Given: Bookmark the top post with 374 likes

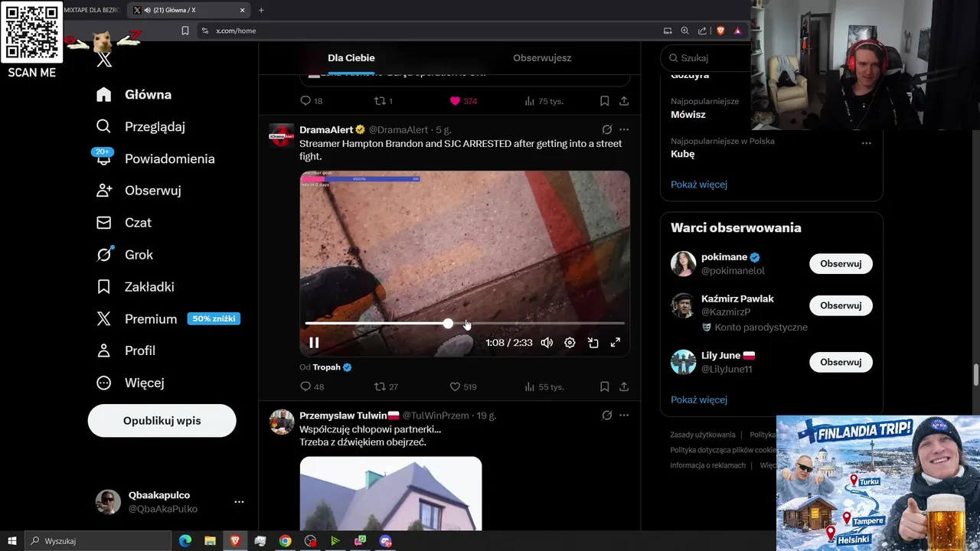Looking at the screenshot, I should tap(604, 101).
